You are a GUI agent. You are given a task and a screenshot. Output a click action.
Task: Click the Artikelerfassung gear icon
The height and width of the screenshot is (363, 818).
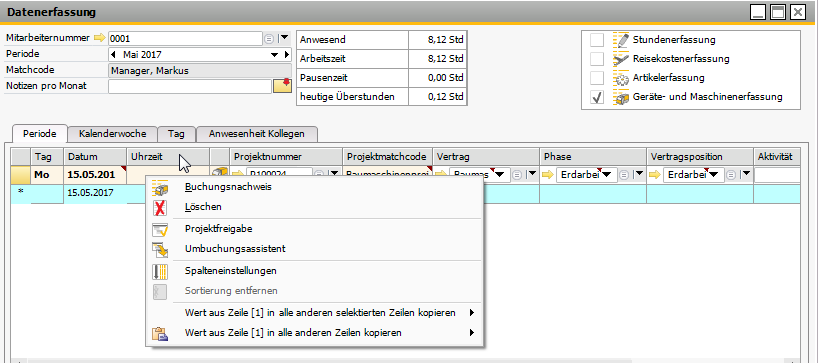pyautogui.click(x=621, y=78)
